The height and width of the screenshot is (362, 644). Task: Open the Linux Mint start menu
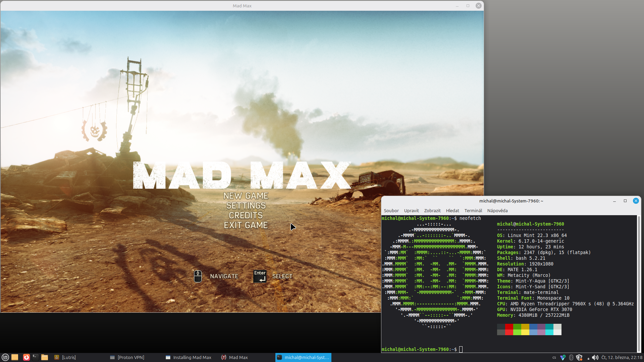click(5, 357)
